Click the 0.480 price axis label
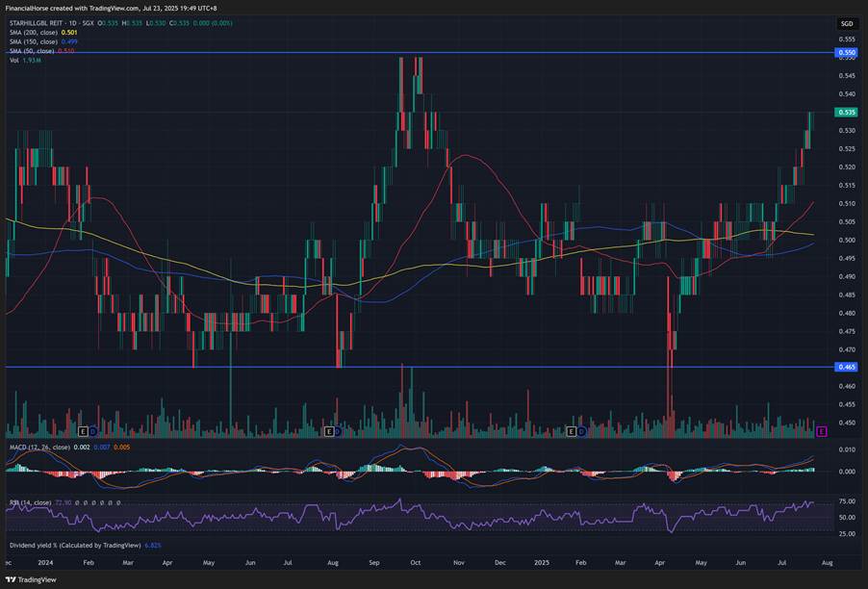This screenshot has width=868, height=589. (847, 314)
